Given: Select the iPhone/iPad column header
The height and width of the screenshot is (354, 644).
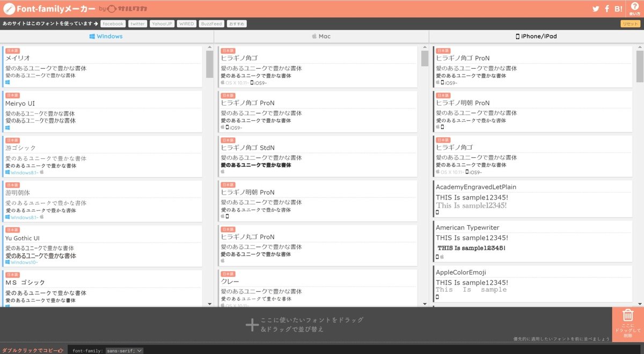Looking at the screenshot, I should pos(537,36).
